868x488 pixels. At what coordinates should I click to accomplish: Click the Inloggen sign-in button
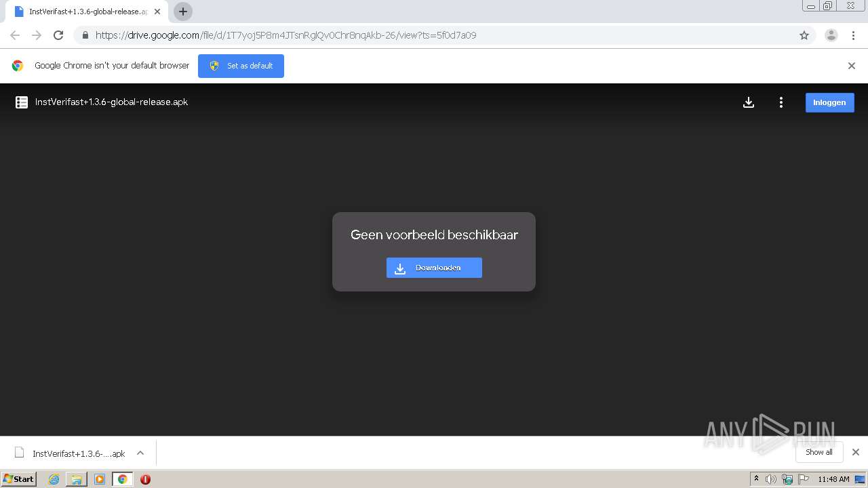click(829, 102)
